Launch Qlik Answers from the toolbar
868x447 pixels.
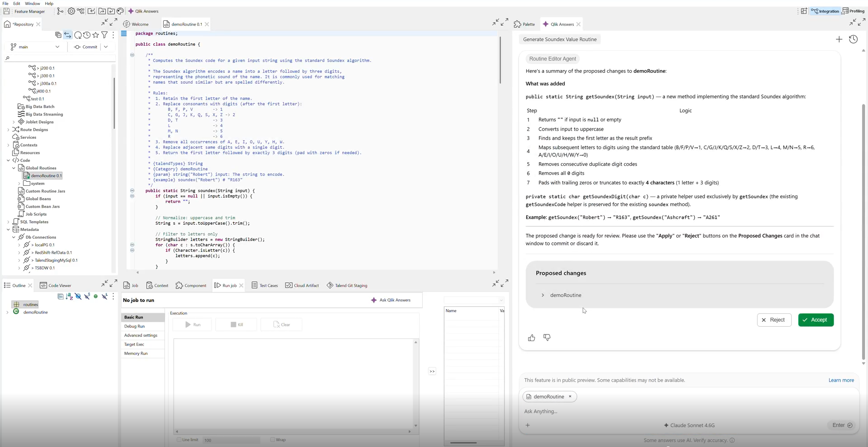coord(143,11)
